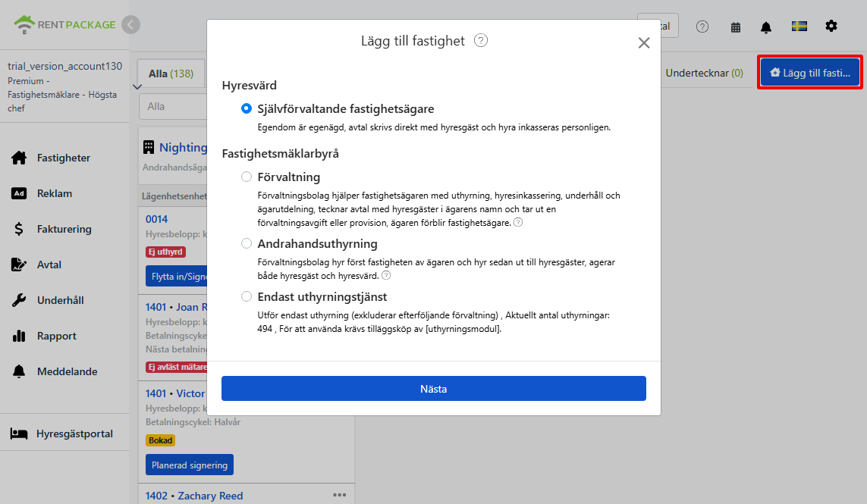867x504 pixels.
Task: Click the Underhåll wrench icon in the sidebar
Action: [x=19, y=300]
